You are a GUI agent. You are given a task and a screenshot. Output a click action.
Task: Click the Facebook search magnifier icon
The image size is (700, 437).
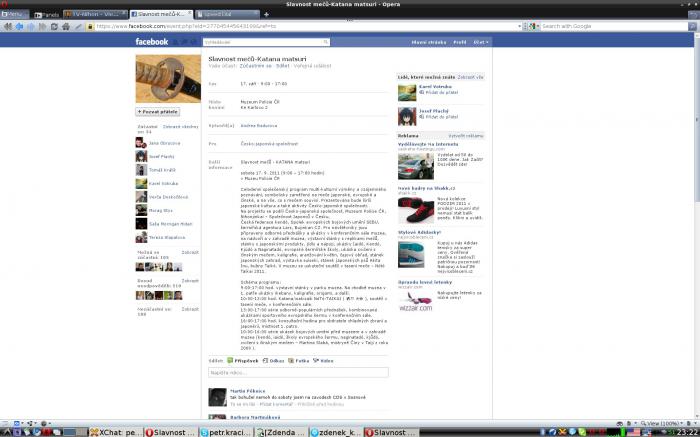[x=326, y=42]
